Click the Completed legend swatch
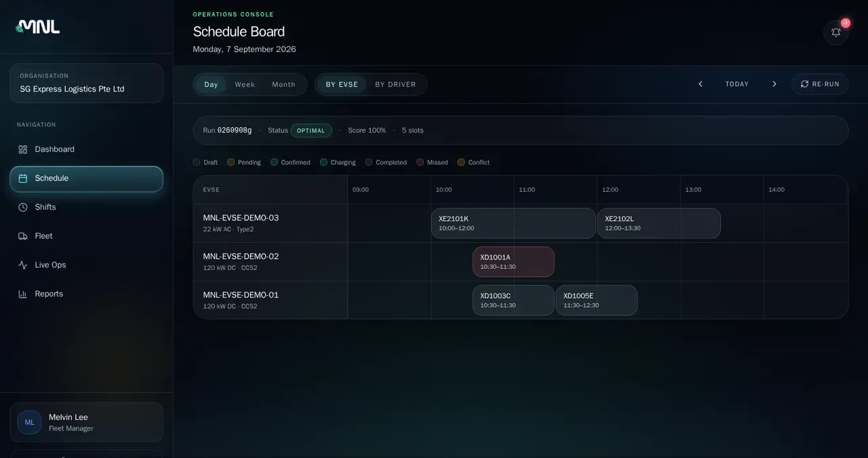The height and width of the screenshot is (458, 868). point(369,163)
